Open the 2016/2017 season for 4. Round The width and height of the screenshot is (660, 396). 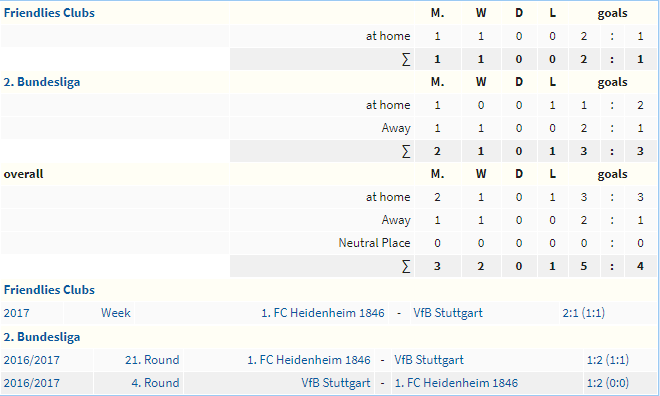(x=32, y=383)
